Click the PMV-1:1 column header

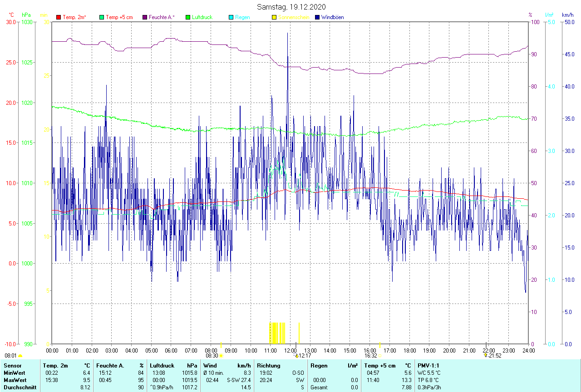coord(428,365)
